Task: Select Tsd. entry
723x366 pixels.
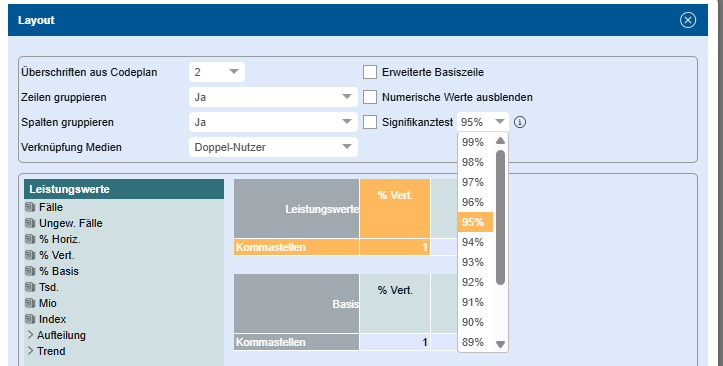Action: click(x=48, y=287)
